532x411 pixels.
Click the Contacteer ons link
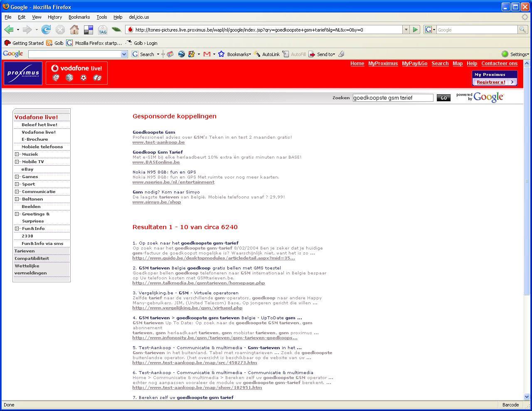499,64
